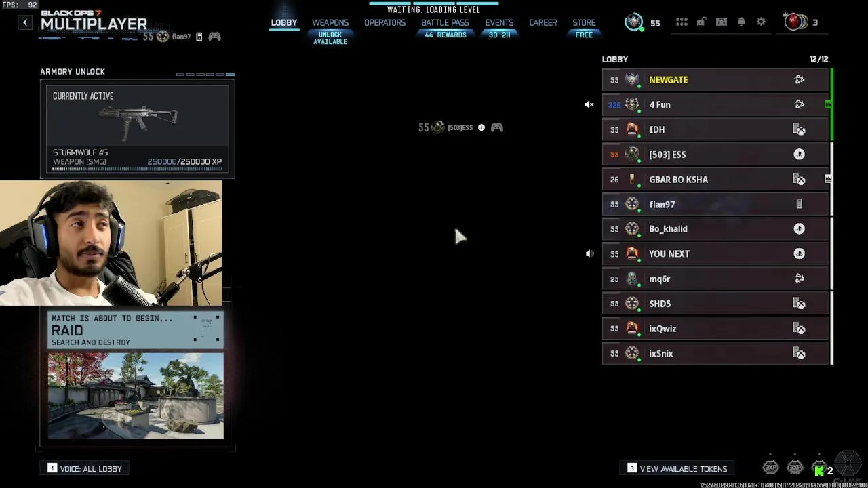
Task: Click VIEW AVAILABLE TOKENS button
Action: tap(677, 468)
